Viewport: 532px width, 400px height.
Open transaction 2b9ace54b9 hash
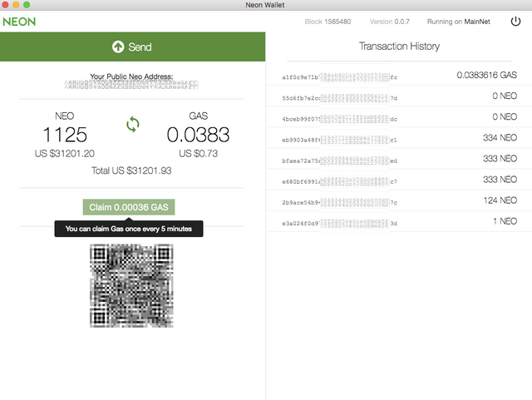339,203
